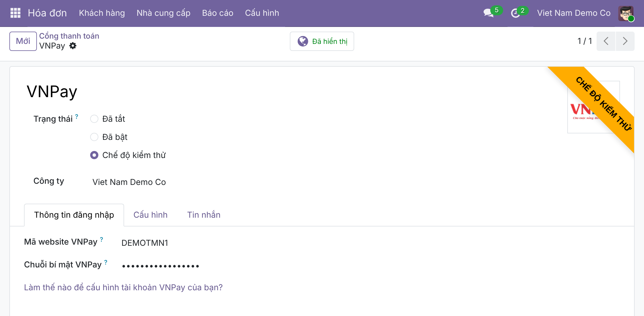The width and height of the screenshot is (644, 316).
Task: Switch to the Tin nhắn tab
Action: point(204,215)
